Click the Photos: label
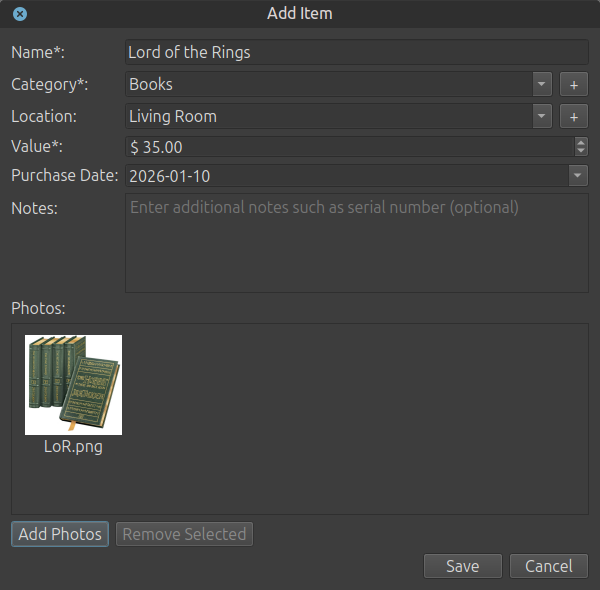This screenshot has width=600, height=590. pos(38,308)
